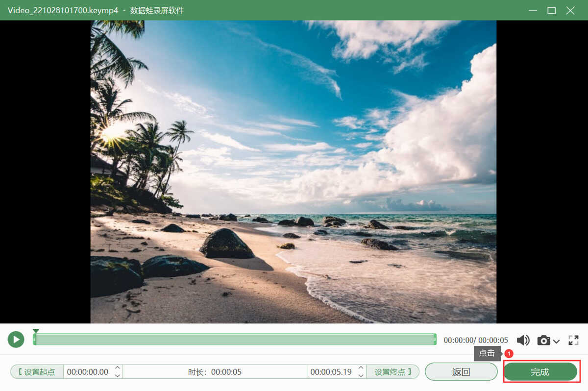
Task: Click the green 完成 button
Action: point(540,372)
